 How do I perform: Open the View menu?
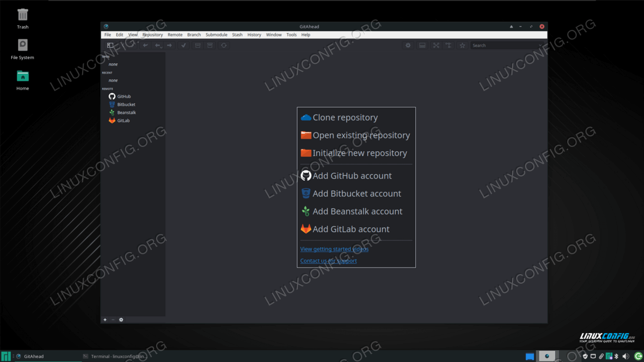(133, 35)
